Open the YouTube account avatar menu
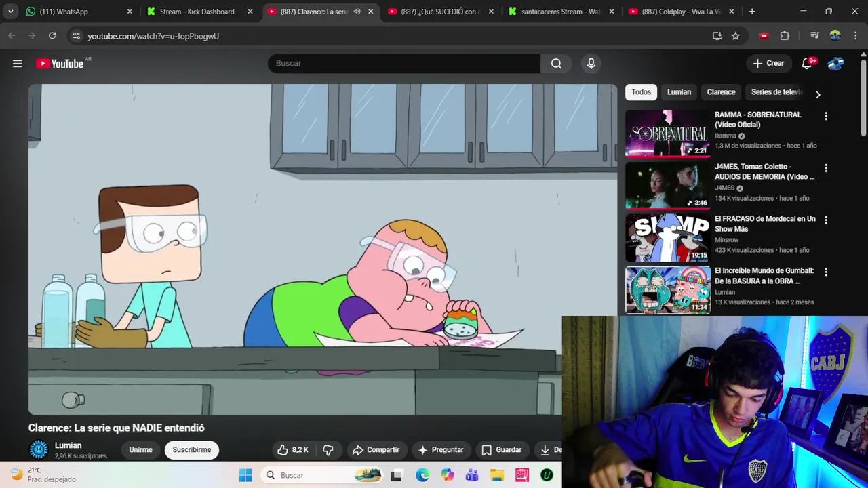 (836, 63)
